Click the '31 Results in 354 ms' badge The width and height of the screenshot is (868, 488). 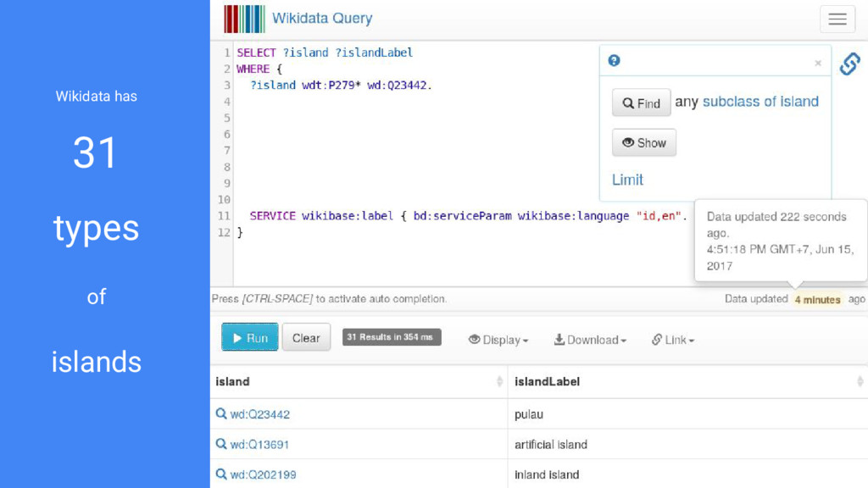392,337
